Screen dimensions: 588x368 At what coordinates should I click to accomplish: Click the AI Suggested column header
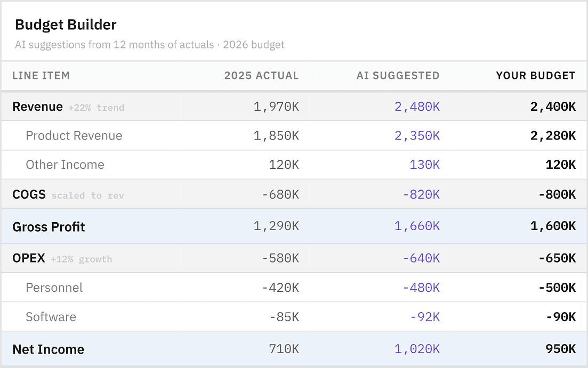pos(398,76)
